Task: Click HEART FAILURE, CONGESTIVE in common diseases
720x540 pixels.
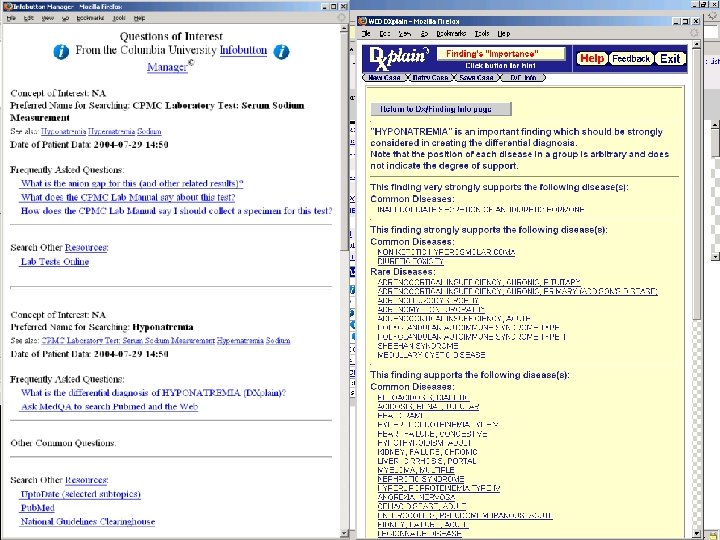Action: click(x=432, y=433)
